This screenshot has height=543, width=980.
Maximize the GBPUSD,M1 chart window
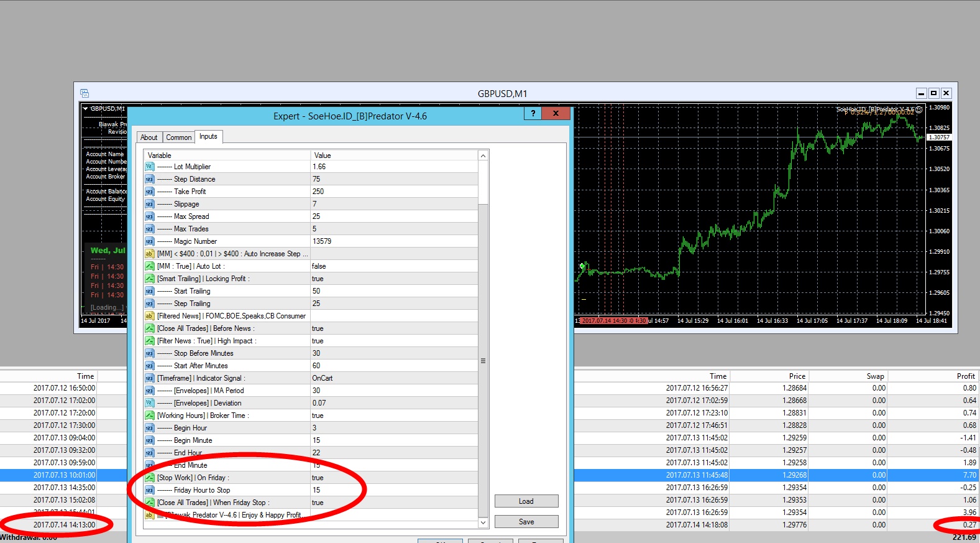point(933,93)
